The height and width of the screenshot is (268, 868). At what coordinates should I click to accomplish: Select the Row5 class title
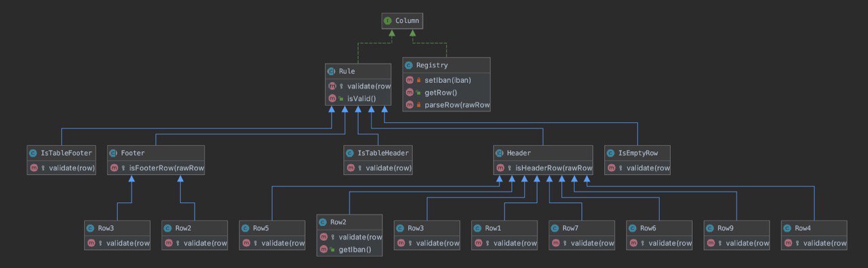[x=261, y=228]
